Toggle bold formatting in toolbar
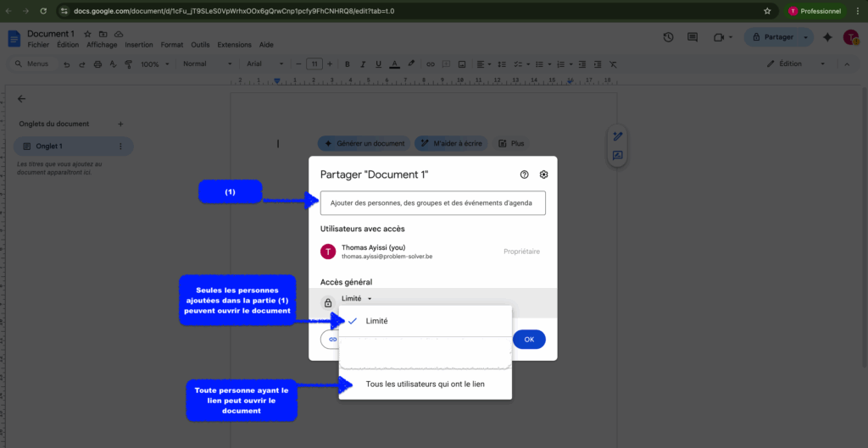Image resolution: width=868 pixels, height=448 pixels. tap(346, 64)
